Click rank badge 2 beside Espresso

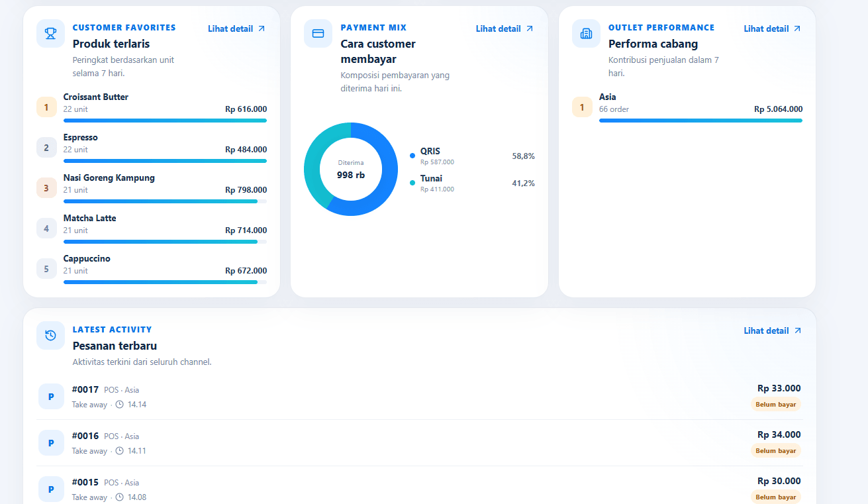[x=46, y=148]
